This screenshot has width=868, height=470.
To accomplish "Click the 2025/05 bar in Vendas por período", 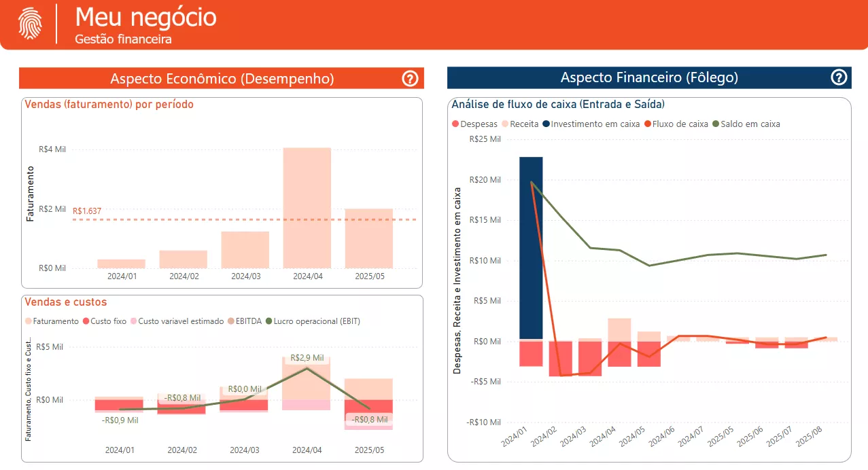I will pyautogui.click(x=368, y=238).
